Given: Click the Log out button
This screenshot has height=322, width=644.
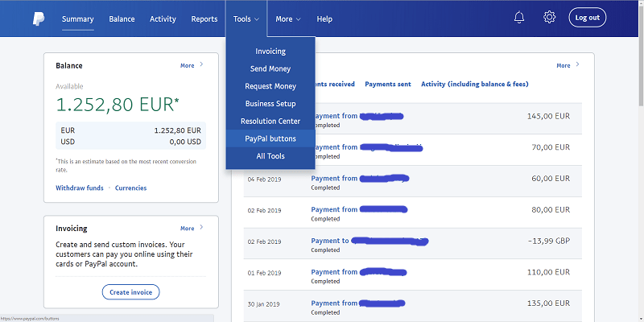Looking at the screenshot, I should point(587,18).
